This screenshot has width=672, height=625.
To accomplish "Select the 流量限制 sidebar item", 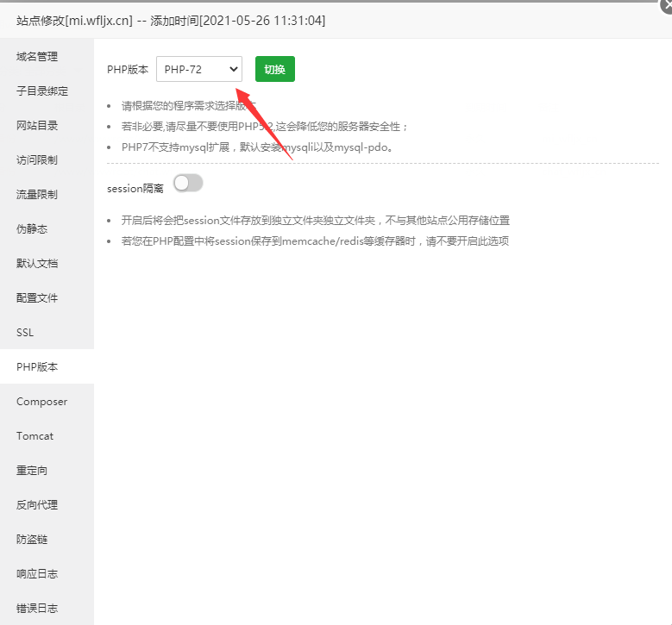I will tap(47, 195).
